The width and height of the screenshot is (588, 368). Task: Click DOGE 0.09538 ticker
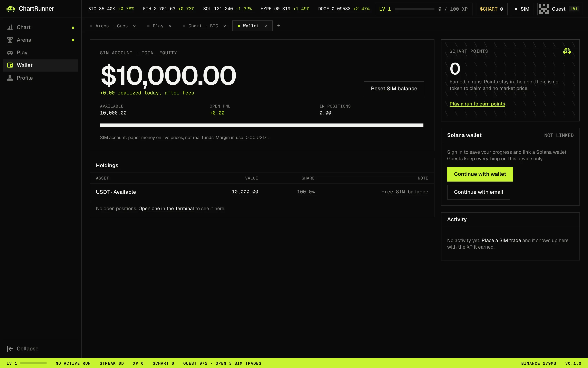pos(344,9)
